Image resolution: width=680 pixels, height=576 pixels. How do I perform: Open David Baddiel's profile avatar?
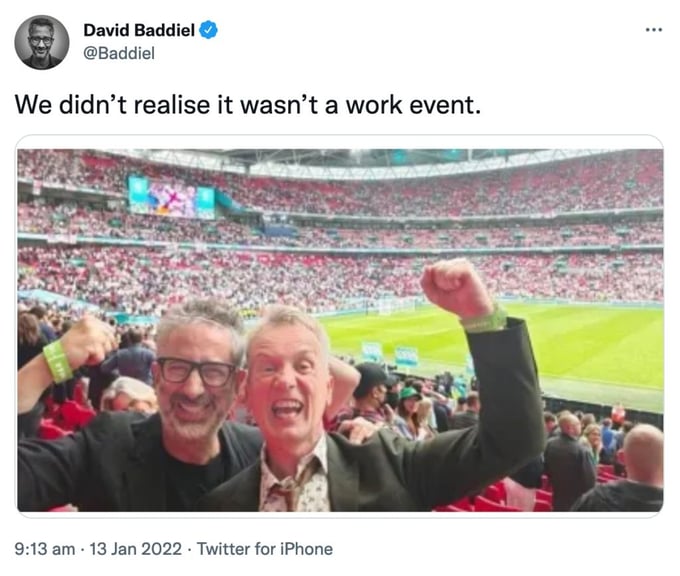tap(42, 42)
